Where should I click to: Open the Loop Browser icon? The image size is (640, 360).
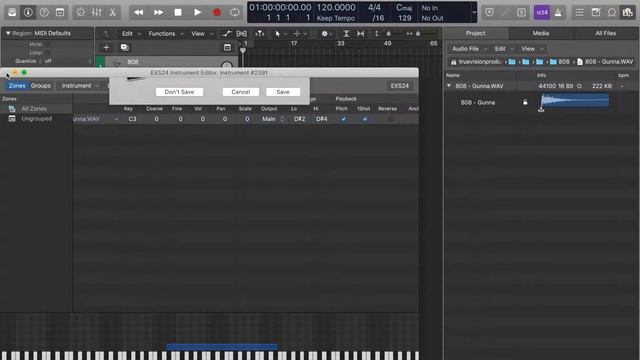(x=611, y=13)
